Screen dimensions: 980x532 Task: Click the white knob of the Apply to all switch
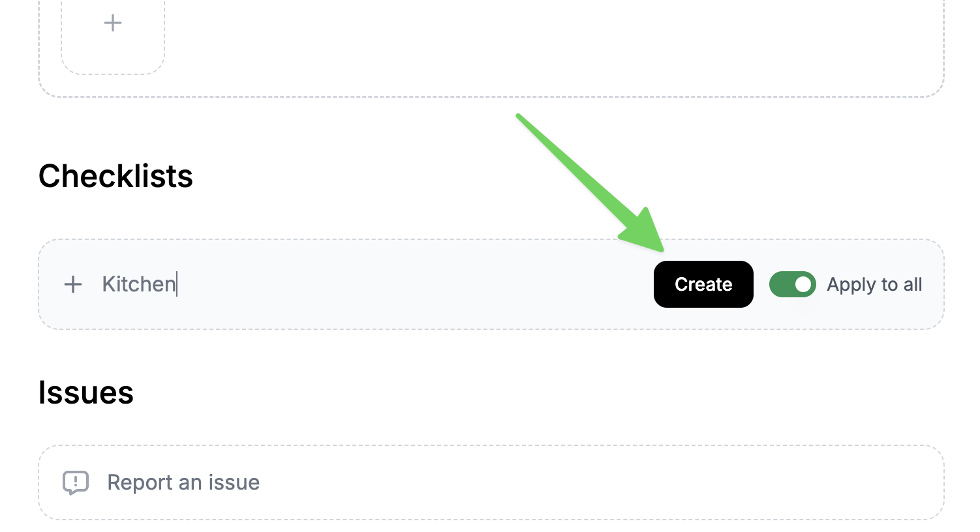(803, 284)
